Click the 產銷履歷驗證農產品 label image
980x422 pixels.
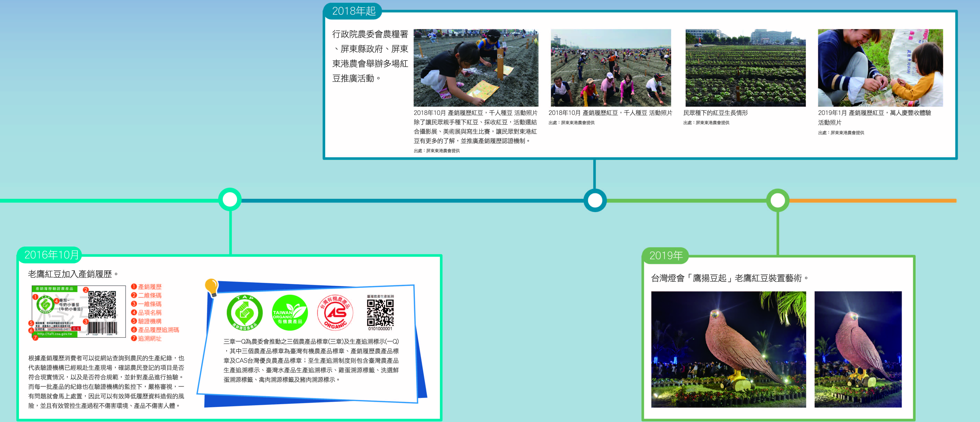click(79, 312)
